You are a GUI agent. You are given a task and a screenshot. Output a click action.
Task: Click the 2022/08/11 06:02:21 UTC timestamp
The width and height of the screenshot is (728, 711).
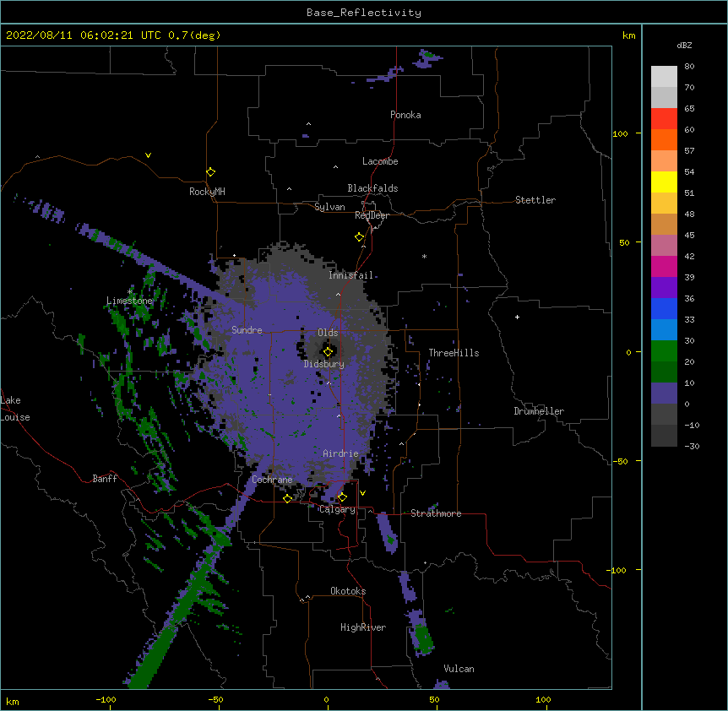83,35
